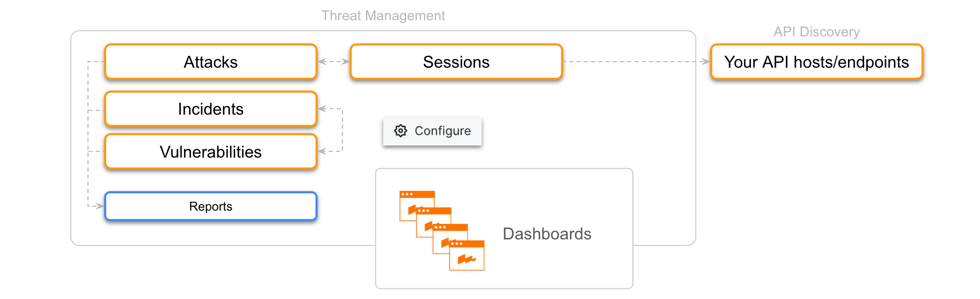This screenshot has width=980, height=299.
Task: Open the Attacks section box
Action: point(211,62)
